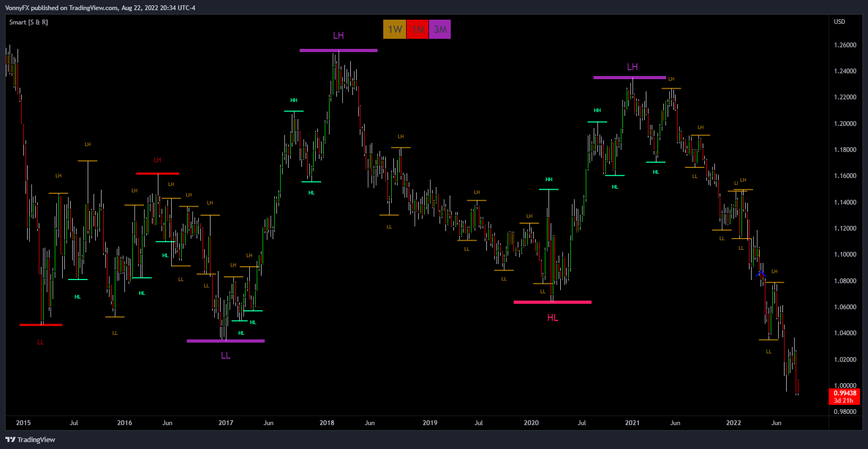
Task: Click the 2016 label on time axis
Action: (124, 423)
